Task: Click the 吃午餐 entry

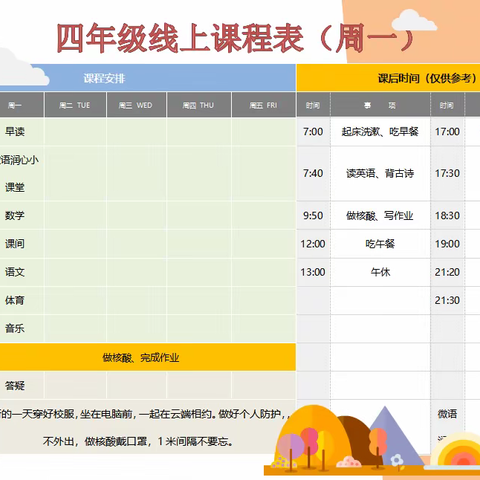Action: 380,244
